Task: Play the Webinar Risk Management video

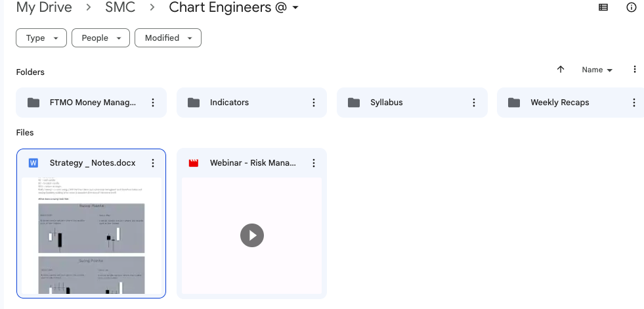Action: tap(252, 235)
